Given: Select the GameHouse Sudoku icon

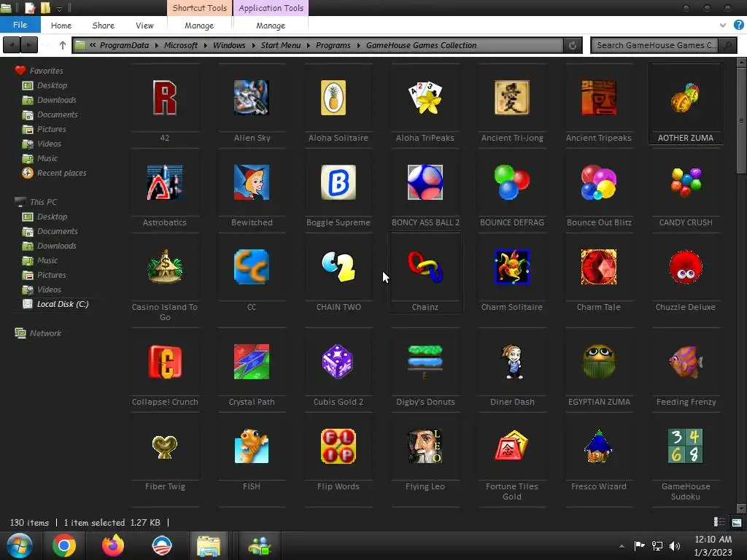Looking at the screenshot, I should tap(686, 446).
